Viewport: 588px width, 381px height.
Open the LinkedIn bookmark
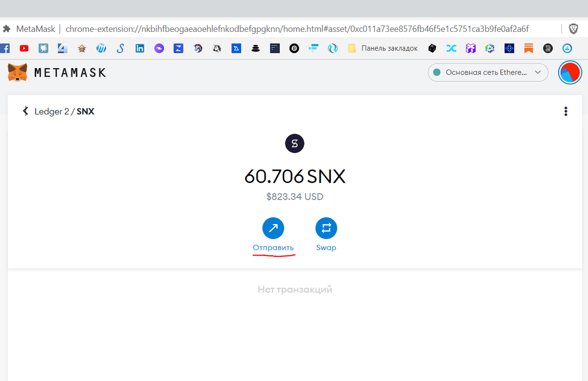point(140,49)
